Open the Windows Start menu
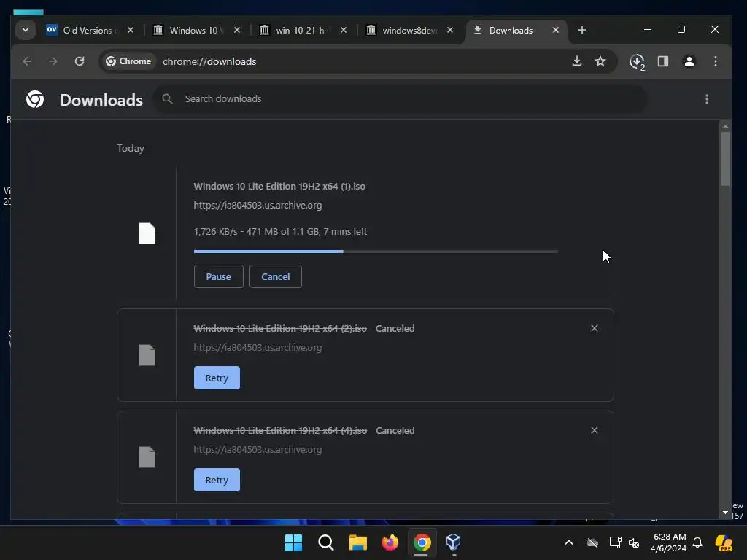The width and height of the screenshot is (747, 560). [x=293, y=542]
